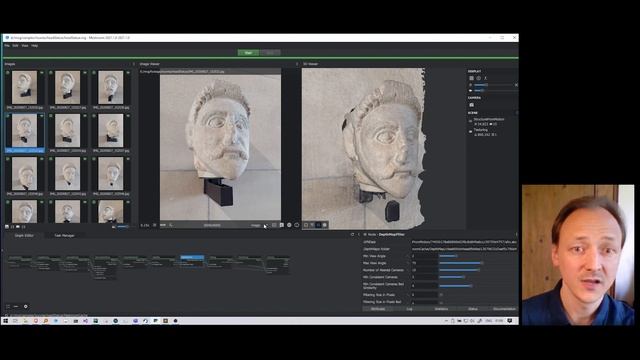Open the Windows notification center icon
The width and height of the screenshot is (640, 360).
[x=510, y=321]
